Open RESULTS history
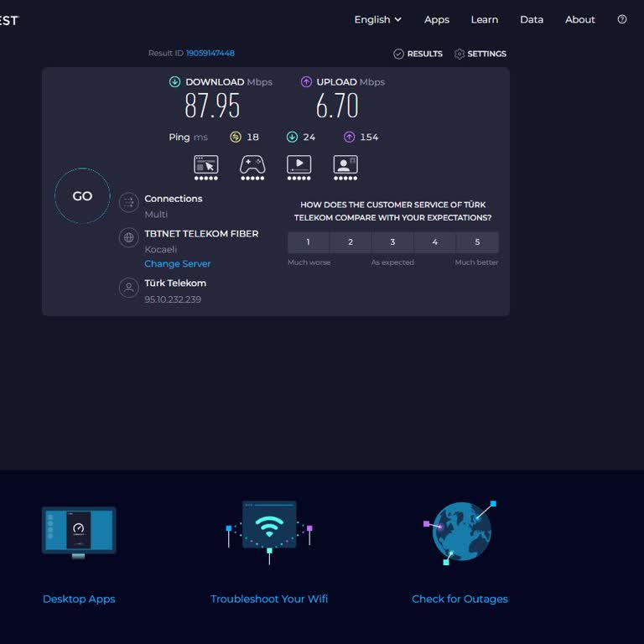 (424, 54)
